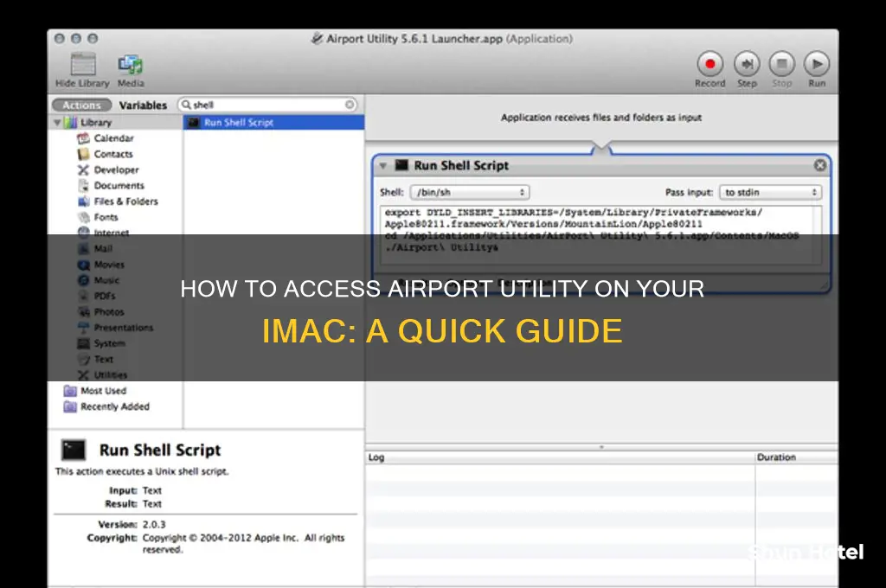Screen dimensions: 886x588
Task: Open the Shell /bin/sh dropdown
Action: (x=470, y=192)
